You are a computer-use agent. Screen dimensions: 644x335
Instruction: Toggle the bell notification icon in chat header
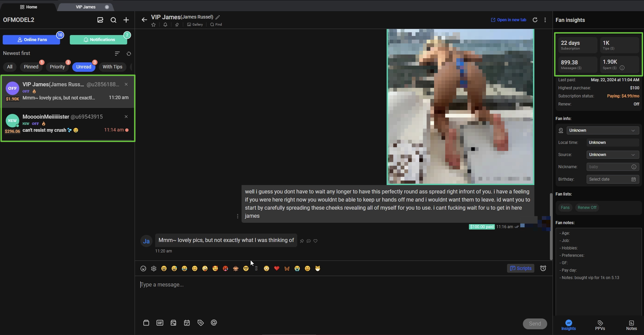coord(165,25)
